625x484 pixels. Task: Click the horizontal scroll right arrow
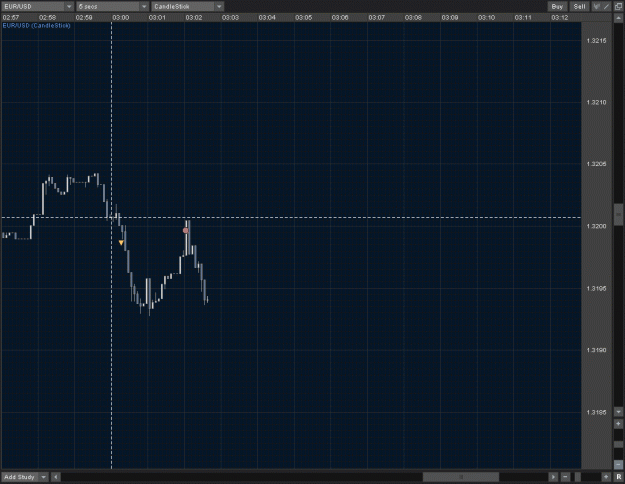pyautogui.click(x=553, y=477)
